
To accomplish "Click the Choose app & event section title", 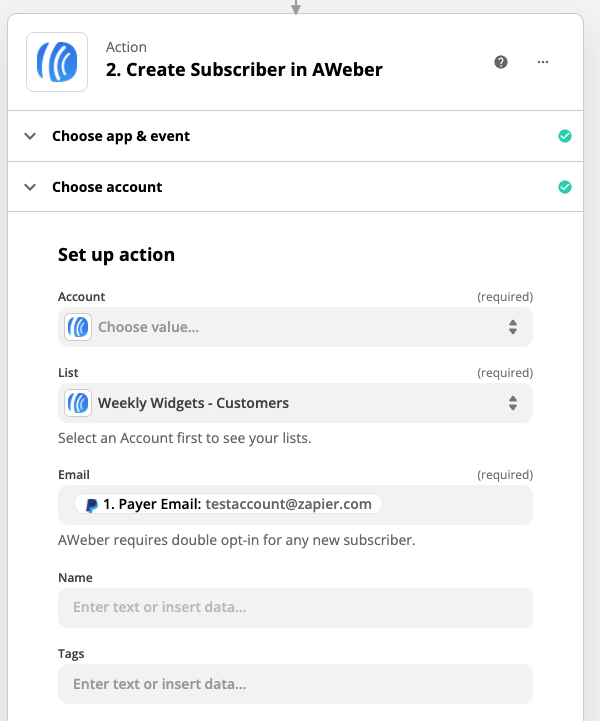I will click(121, 136).
